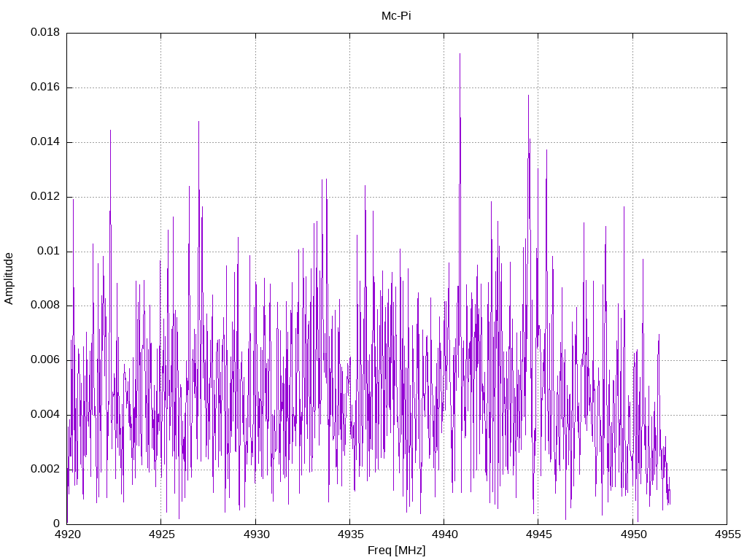Click the 4925 x-axis tick label

click(x=161, y=534)
